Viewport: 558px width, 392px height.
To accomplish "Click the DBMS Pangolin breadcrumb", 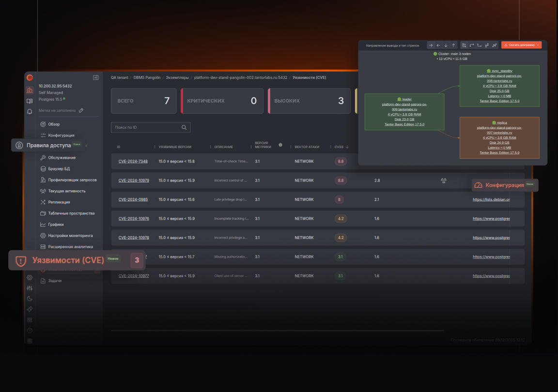I will pyautogui.click(x=147, y=77).
